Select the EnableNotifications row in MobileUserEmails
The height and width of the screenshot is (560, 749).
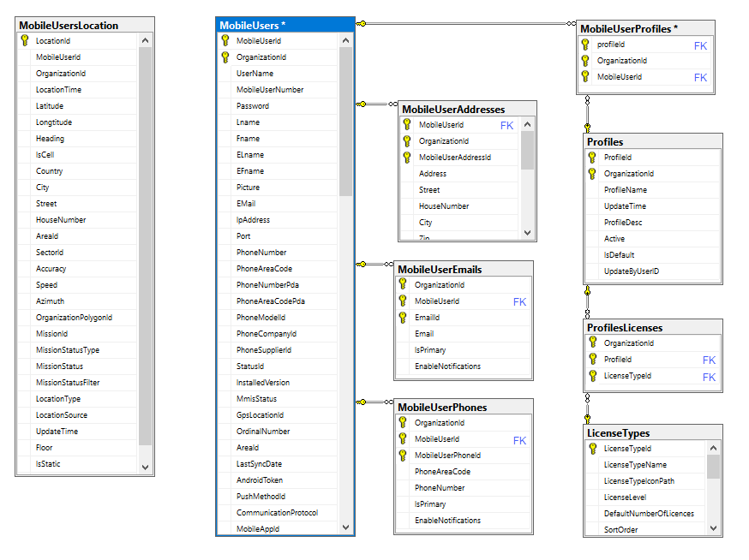tap(447, 366)
